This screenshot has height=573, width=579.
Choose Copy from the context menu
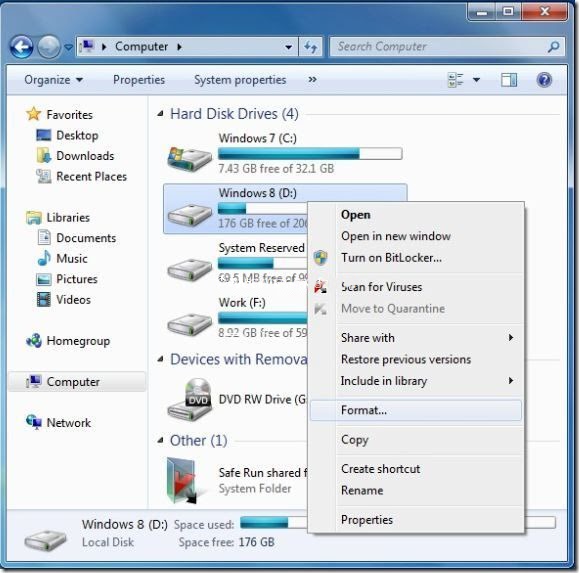click(x=416, y=440)
